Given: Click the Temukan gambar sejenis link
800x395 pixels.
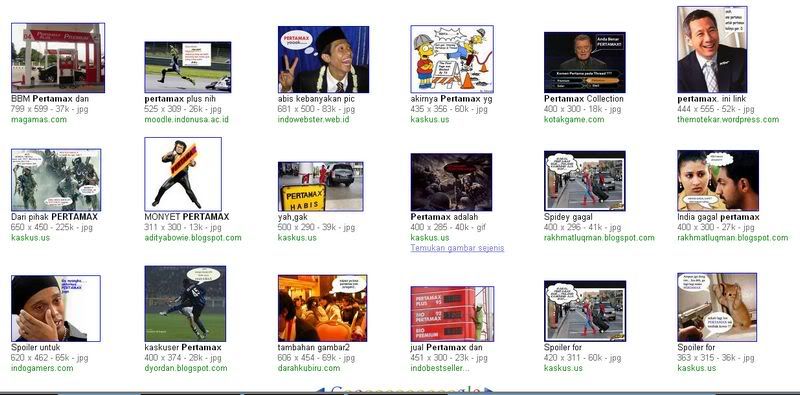Looking at the screenshot, I should point(457,248).
